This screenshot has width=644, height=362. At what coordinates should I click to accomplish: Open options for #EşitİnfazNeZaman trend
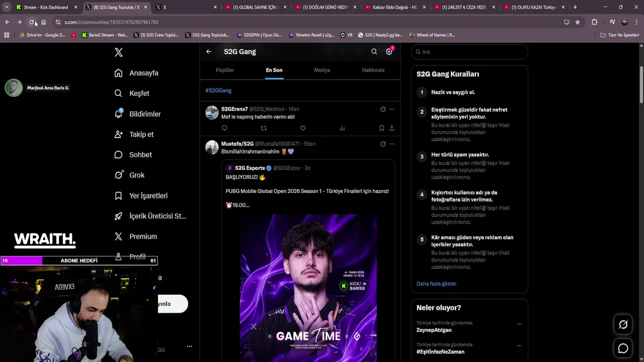pos(519,345)
